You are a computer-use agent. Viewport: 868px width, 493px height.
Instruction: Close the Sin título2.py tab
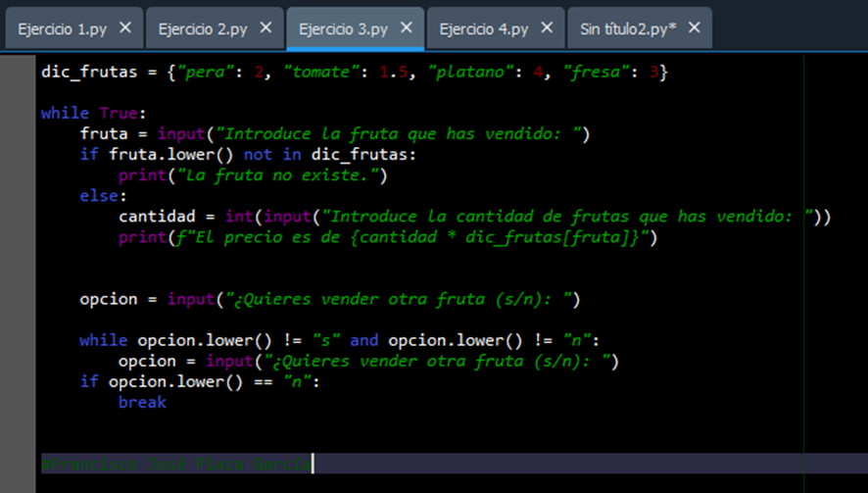pos(694,28)
